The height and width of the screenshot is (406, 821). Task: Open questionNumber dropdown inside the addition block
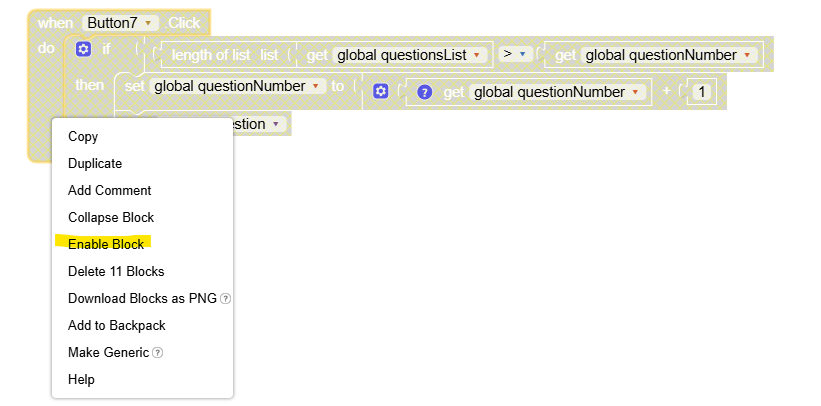coord(634,92)
